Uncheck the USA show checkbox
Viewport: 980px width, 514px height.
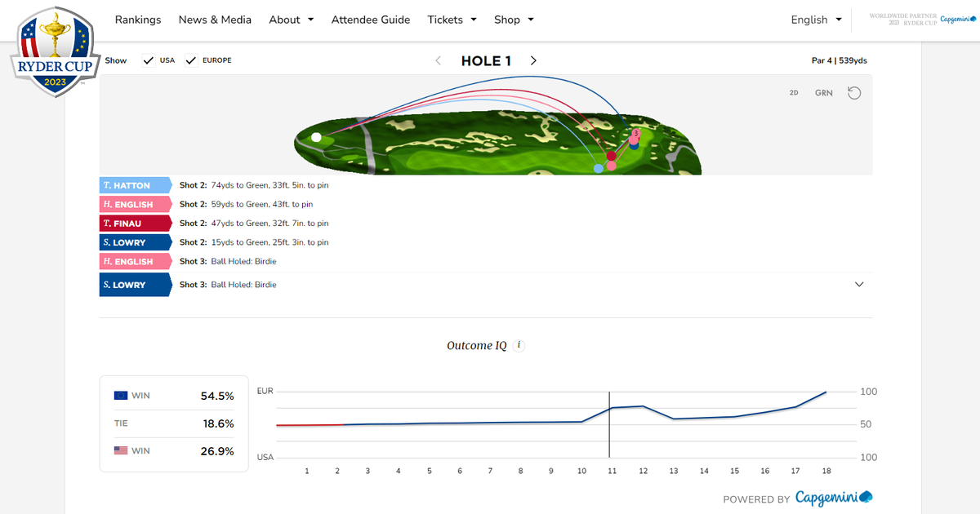pyautogui.click(x=149, y=60)
